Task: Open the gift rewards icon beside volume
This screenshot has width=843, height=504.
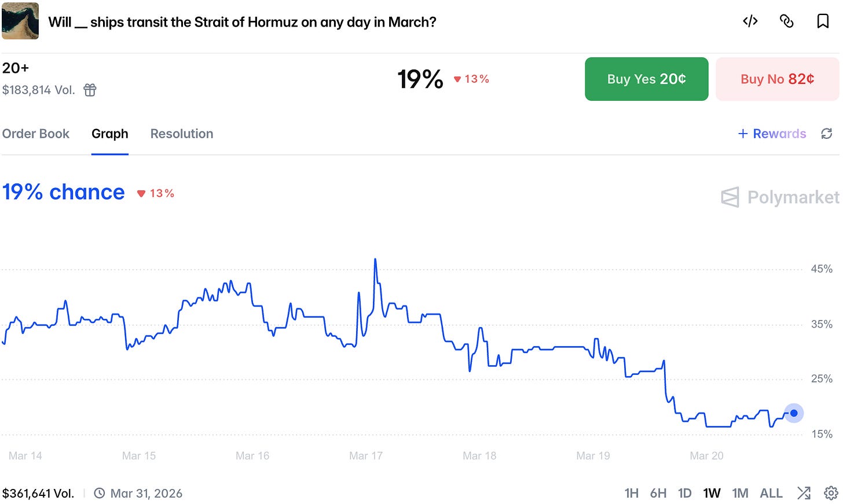Action: (90, 90)
